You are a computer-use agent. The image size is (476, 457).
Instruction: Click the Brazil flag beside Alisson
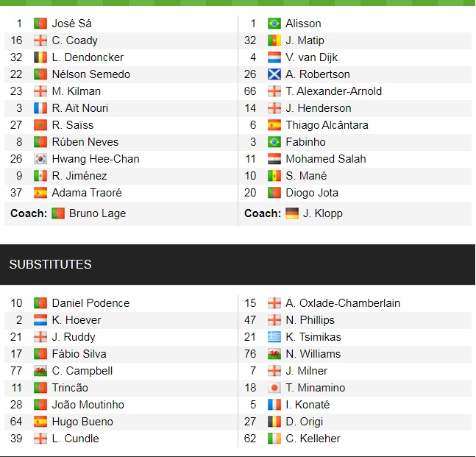274,24
